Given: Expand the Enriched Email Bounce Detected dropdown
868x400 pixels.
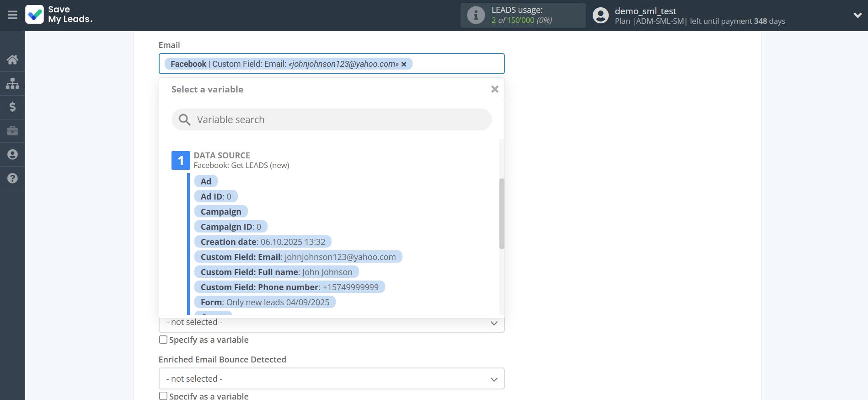Looking at the screenshot, I should tap(331, 379).
